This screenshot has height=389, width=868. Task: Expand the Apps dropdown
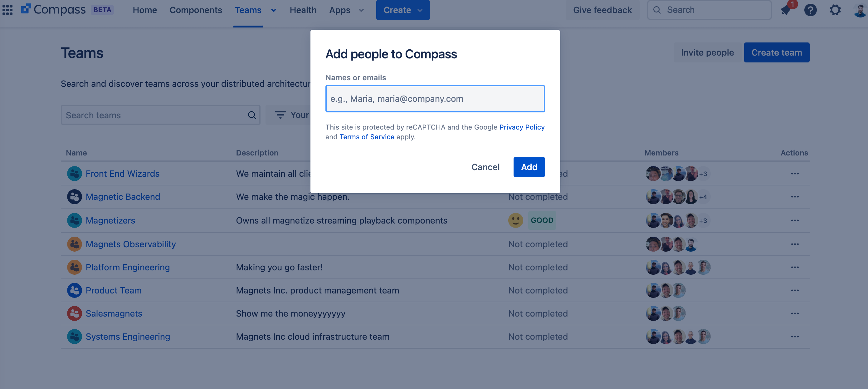pos(361,10)
